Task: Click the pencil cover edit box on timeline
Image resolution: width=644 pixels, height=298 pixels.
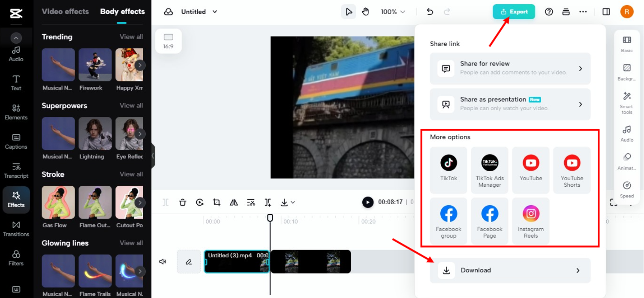Action: click(189, 262)
